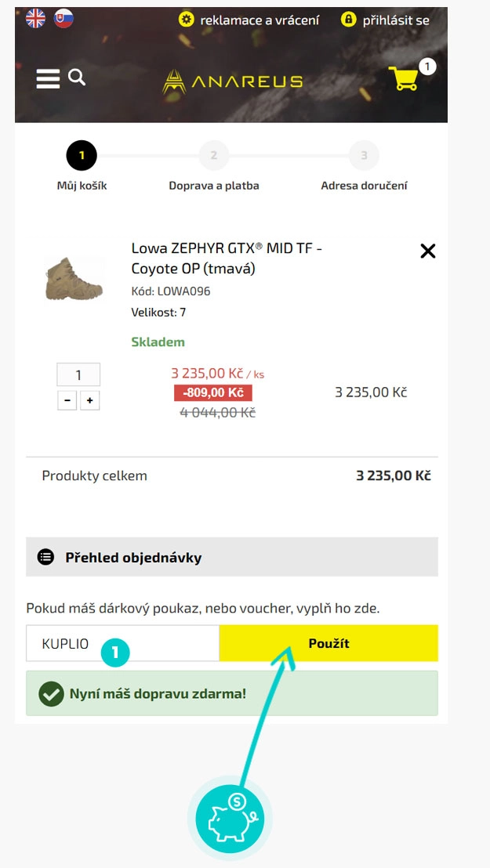Go to step 2 Doprava a platba
The height and width of the screenshot is (868, 490).
coord(214,156)
